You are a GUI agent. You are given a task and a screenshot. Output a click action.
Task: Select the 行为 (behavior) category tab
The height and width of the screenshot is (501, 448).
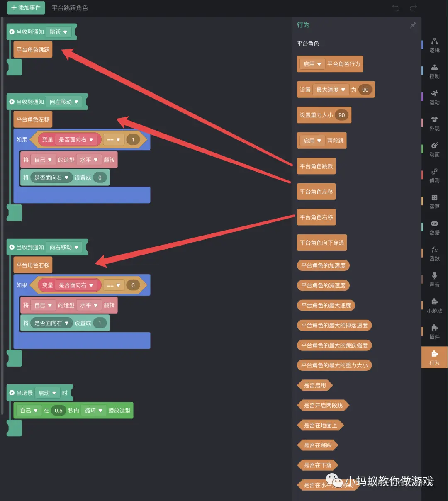coord(434,358)
